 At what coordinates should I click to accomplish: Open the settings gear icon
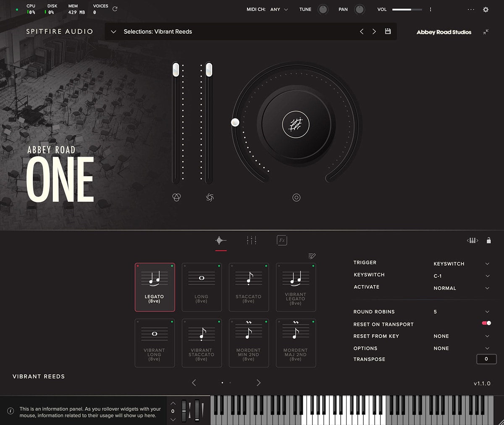click(x=486, y=10)
